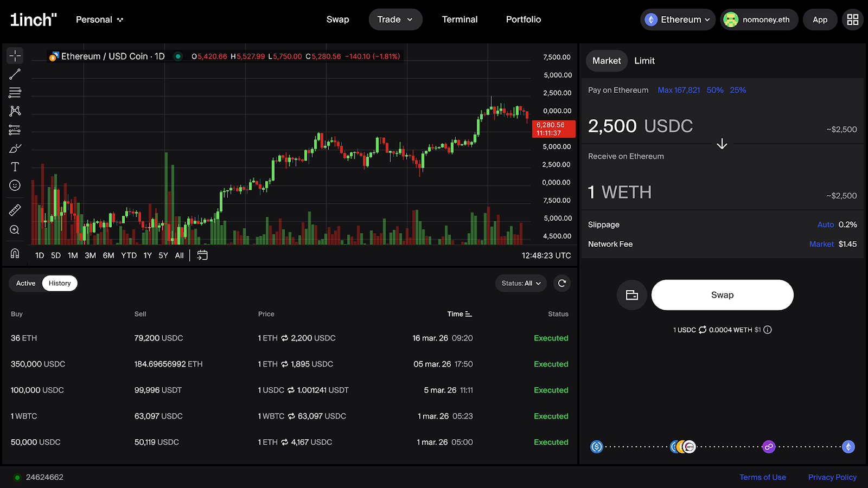868x488 pixels.
Task: Open the apps grid menu
Action: click(x=852, y=20)
